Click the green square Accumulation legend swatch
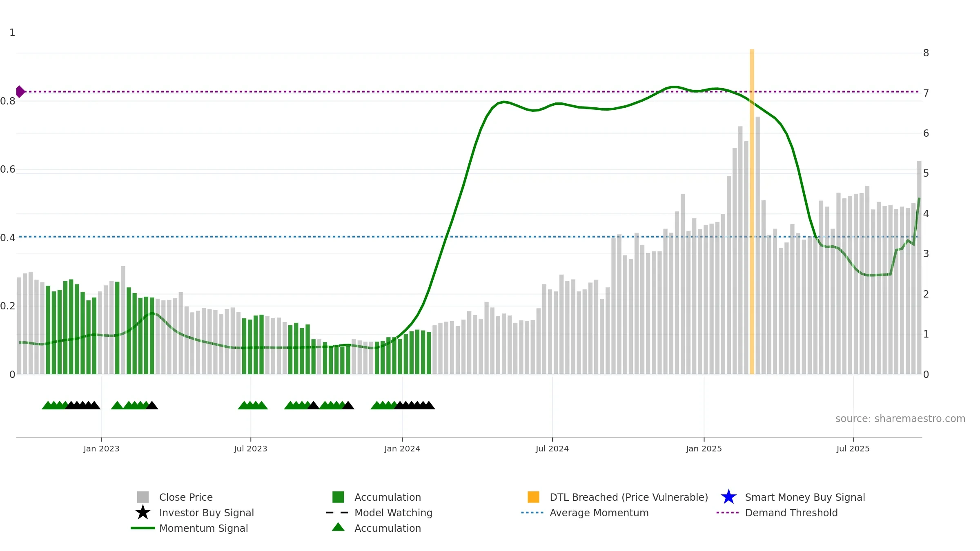Image resolution: width=980 pixels, height=551 pixels. tap(338, 497)
